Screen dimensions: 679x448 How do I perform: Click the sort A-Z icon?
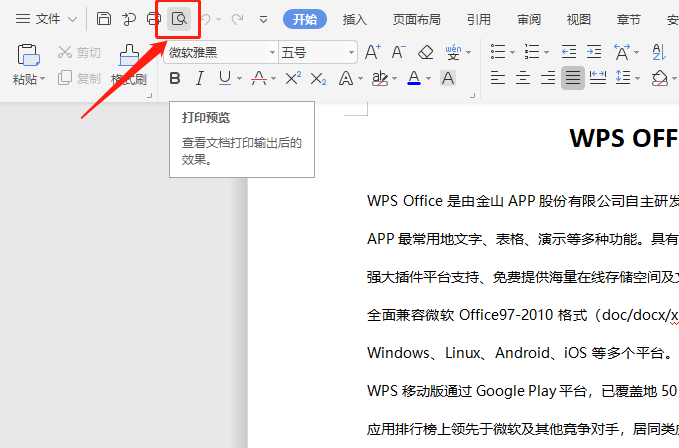(x=659, y=52)
